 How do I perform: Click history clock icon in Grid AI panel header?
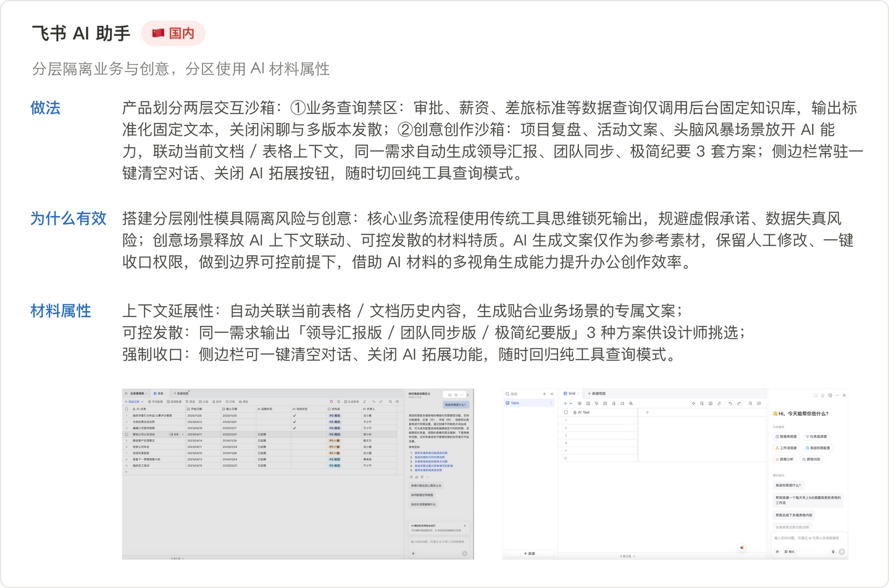830,395
